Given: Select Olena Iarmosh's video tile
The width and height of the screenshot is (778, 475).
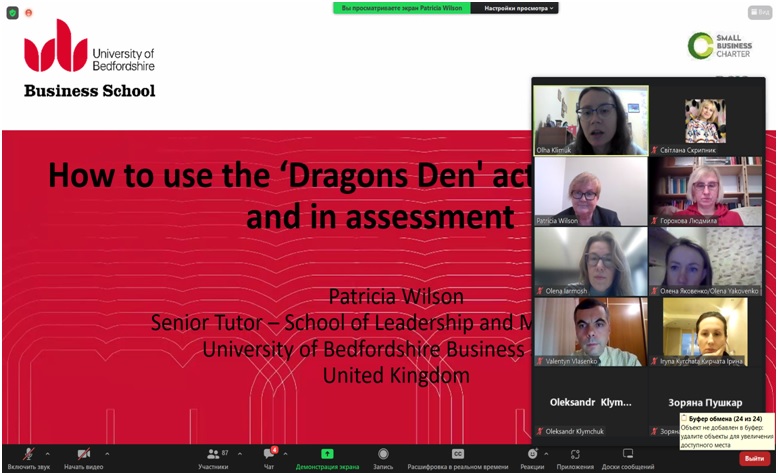Looking at the screenshot, I should coord(591,262).
